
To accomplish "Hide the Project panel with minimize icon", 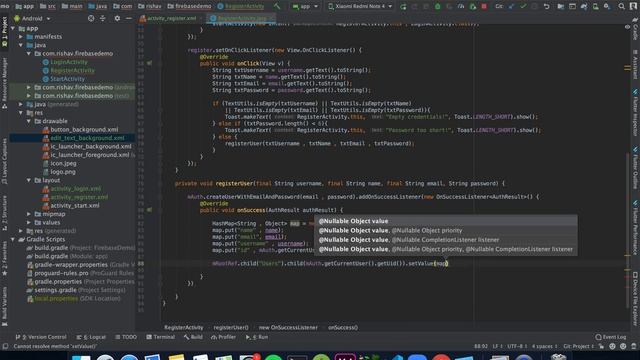I will pyautogui.click(x=129, y=18).
